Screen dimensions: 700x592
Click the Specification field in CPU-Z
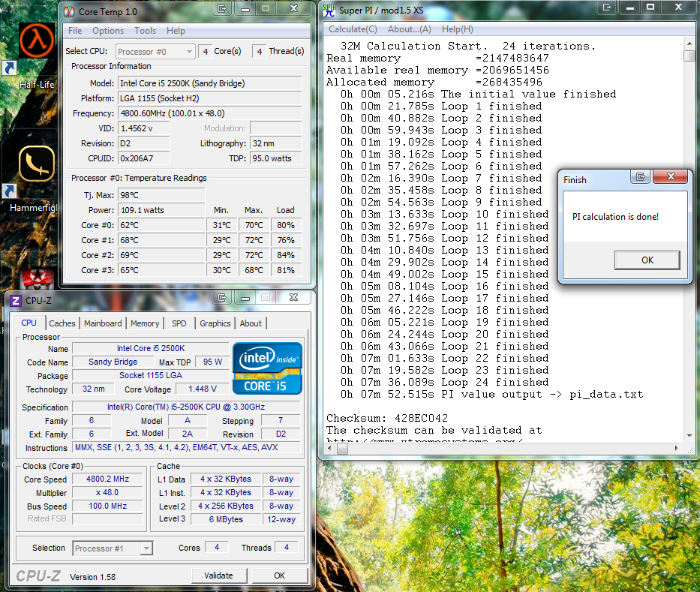[x=186, y=407]
